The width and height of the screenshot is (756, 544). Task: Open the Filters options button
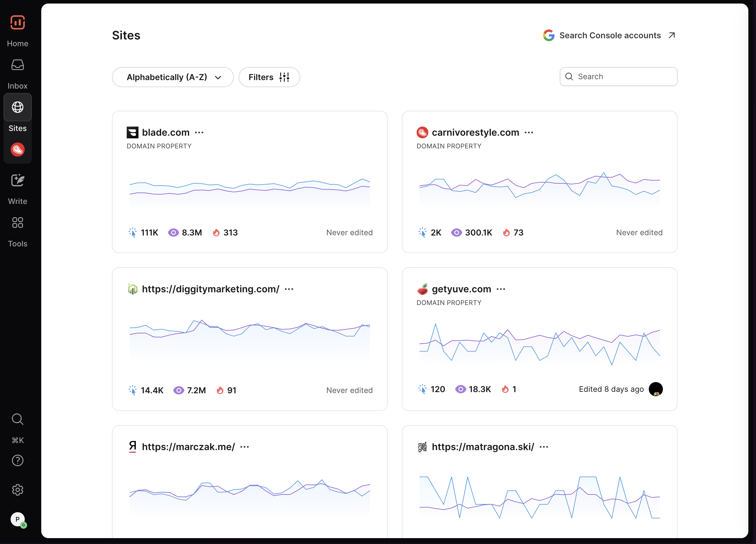coord(269,77)
